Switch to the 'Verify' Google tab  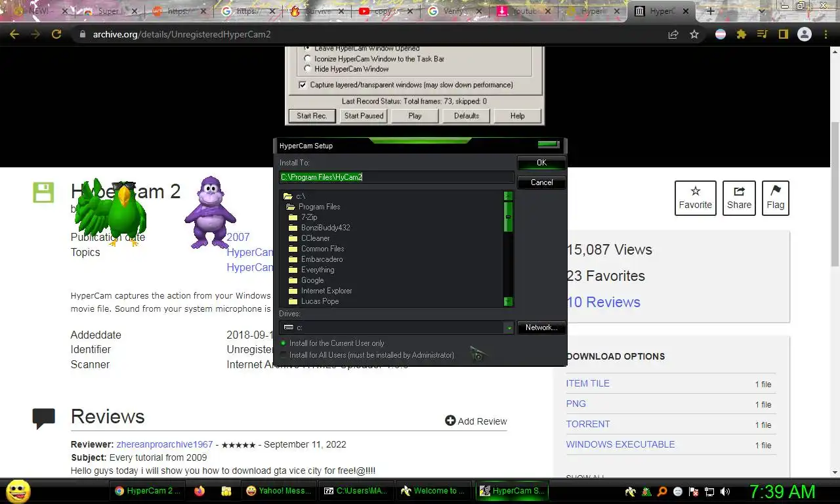(x=453, y=11)
